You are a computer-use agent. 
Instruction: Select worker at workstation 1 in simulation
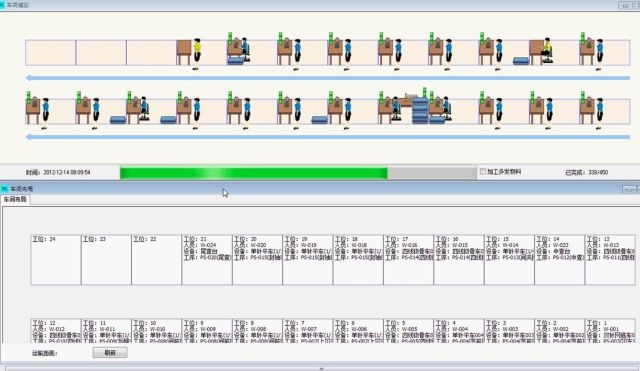coord(600,113)
